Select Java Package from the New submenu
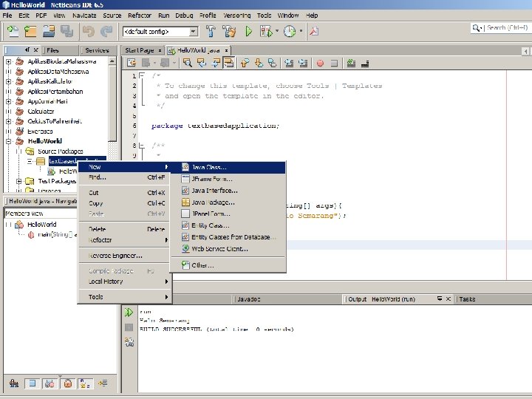 [213, 202]
